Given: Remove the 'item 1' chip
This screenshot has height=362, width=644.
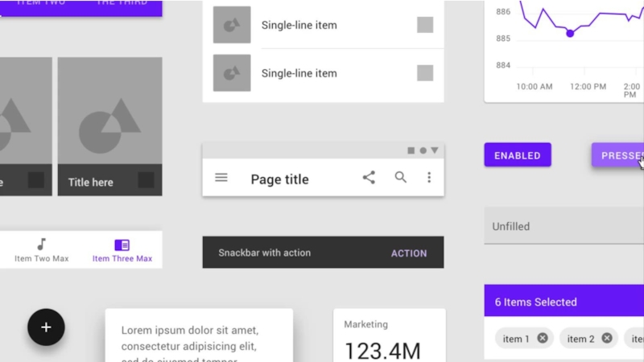Looking at the screenshot, I should click(543, 338).
